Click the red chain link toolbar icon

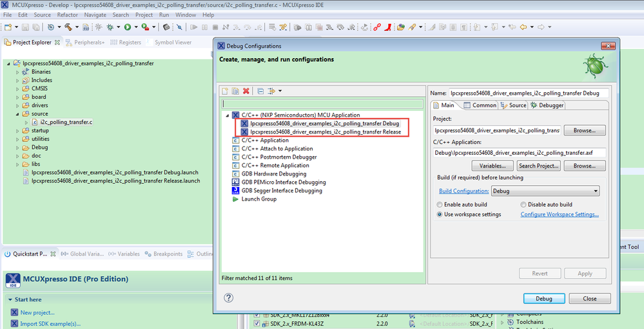click(376, 27)
